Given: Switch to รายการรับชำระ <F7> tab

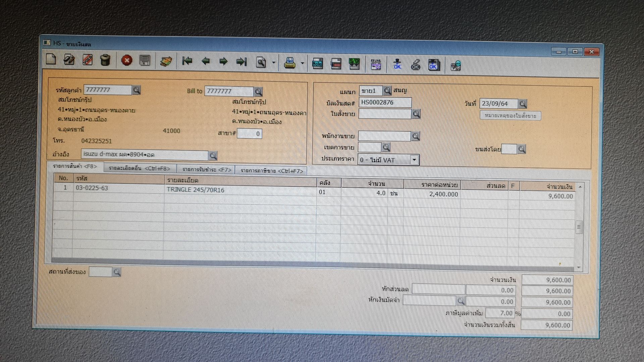Looking at the screenshot, I should coord(207,170).
